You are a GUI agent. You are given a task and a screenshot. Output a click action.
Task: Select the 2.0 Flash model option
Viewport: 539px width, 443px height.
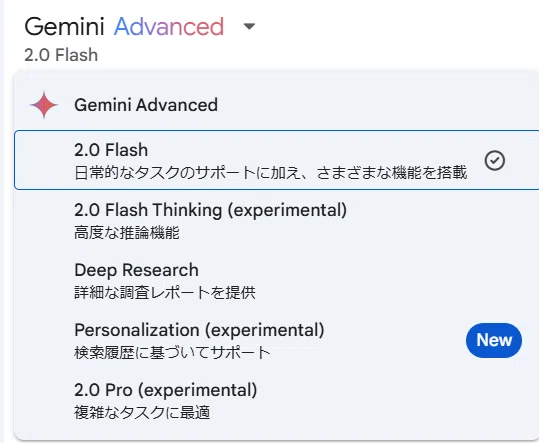276,160
